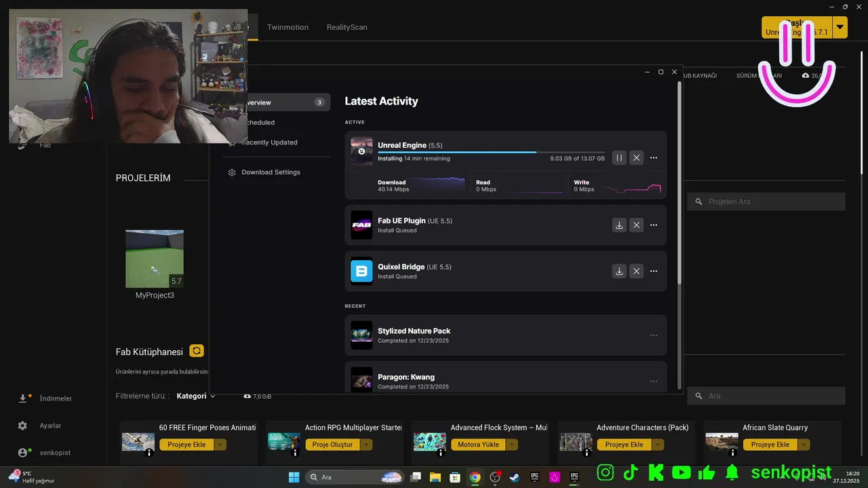Click the Write speed graph

[x=633, y=187]
